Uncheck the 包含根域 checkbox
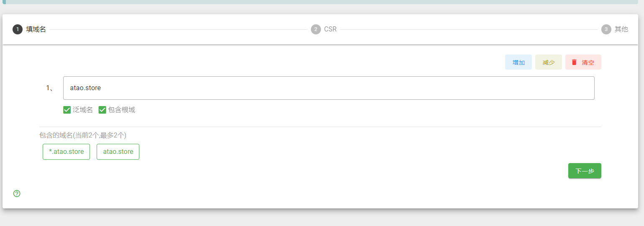 [103, 110]
